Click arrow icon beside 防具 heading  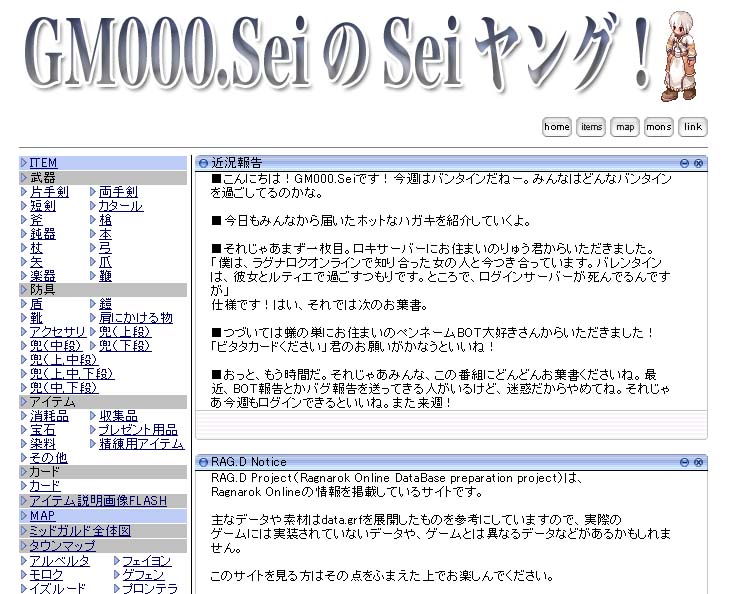(24, 290)
